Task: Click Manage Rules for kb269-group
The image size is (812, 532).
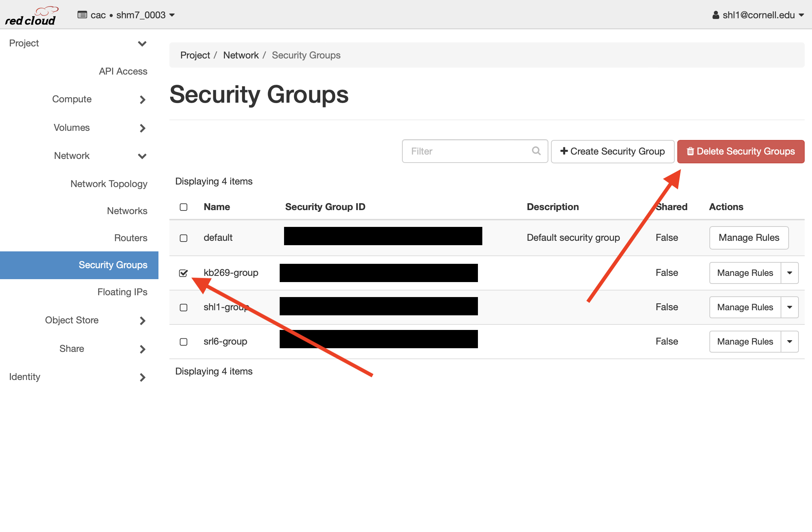Action: coord(745,273)
